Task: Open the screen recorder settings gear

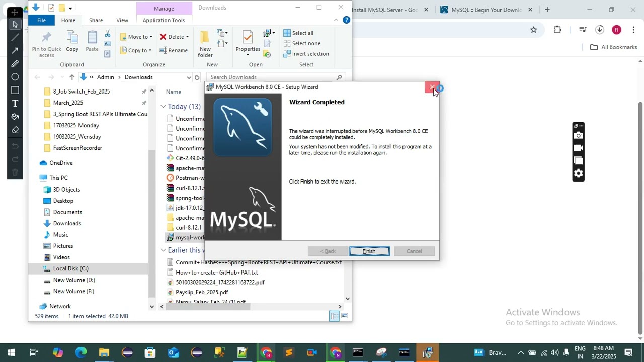Action: tap(578, 173)
